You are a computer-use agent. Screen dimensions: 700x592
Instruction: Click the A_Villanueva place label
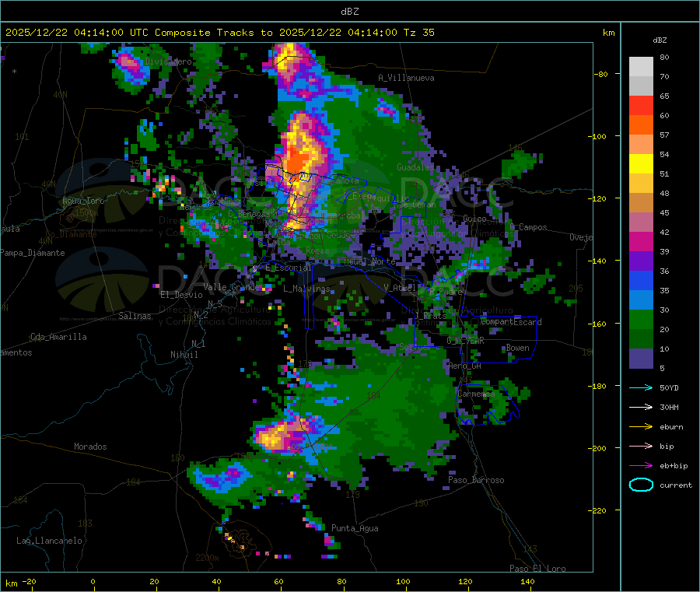click(x=406, y=78)
